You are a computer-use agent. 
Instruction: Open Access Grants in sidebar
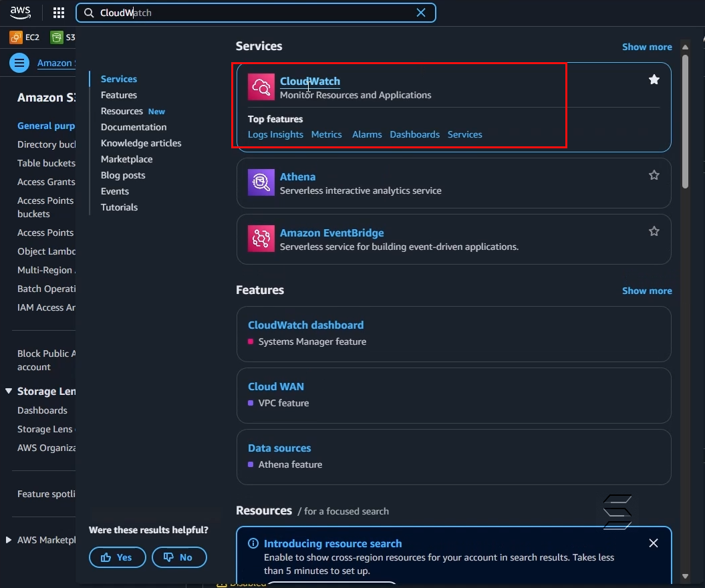click(46, 182)
